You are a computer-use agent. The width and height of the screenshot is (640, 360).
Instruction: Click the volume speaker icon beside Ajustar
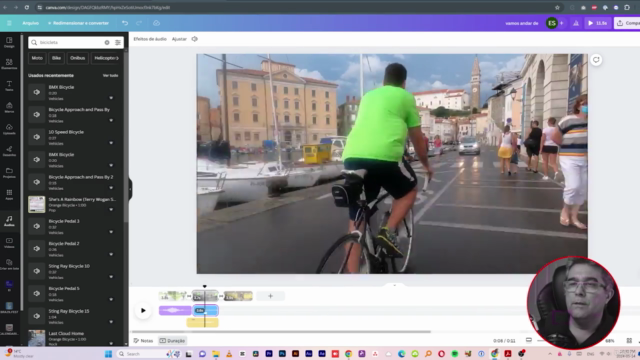[195, 39]
